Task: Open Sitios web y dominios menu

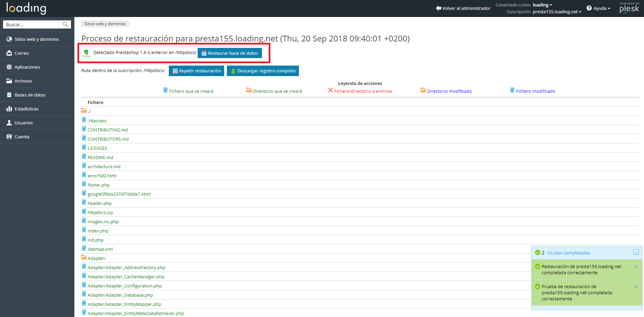Action: click(x=37, y=39)
